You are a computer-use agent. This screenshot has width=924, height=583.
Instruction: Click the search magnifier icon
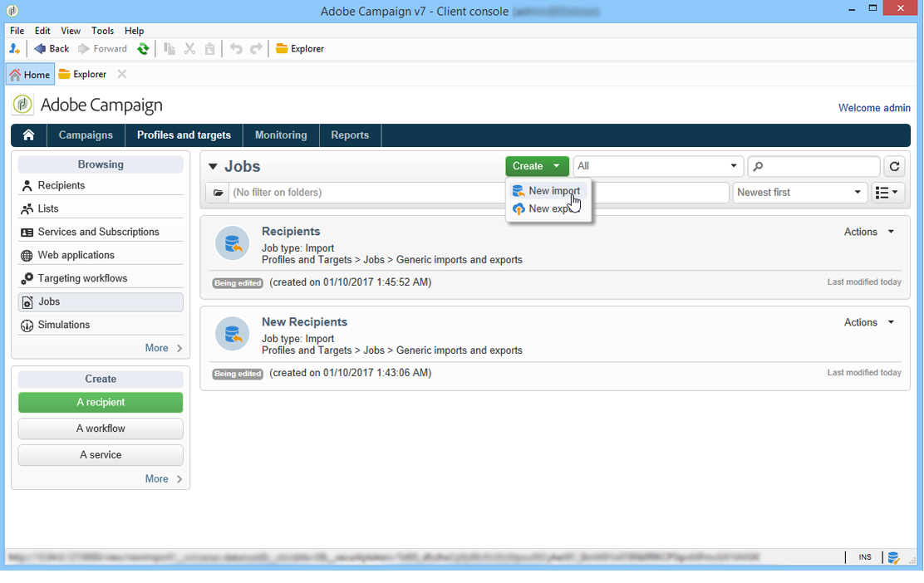point(759,166)
